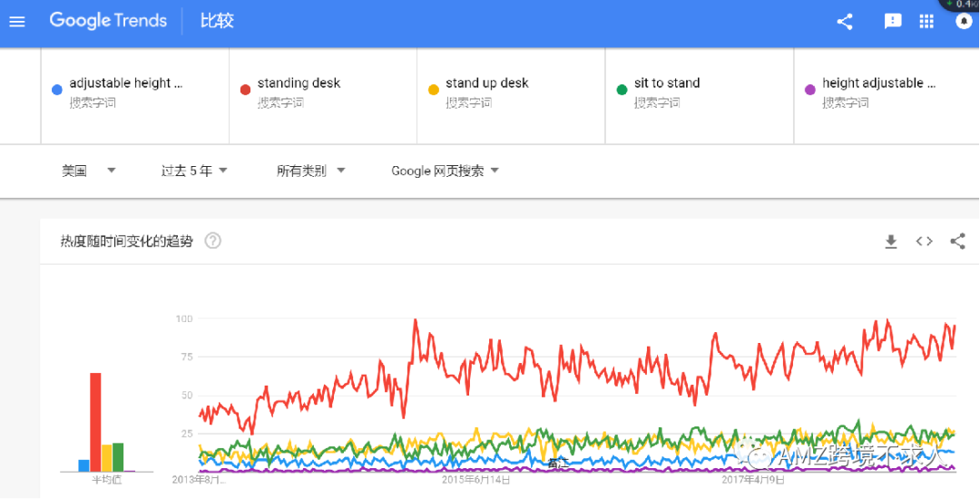Open help icon beside chart title
This screenshot has width=980, height=499.
tap(213, 241)
